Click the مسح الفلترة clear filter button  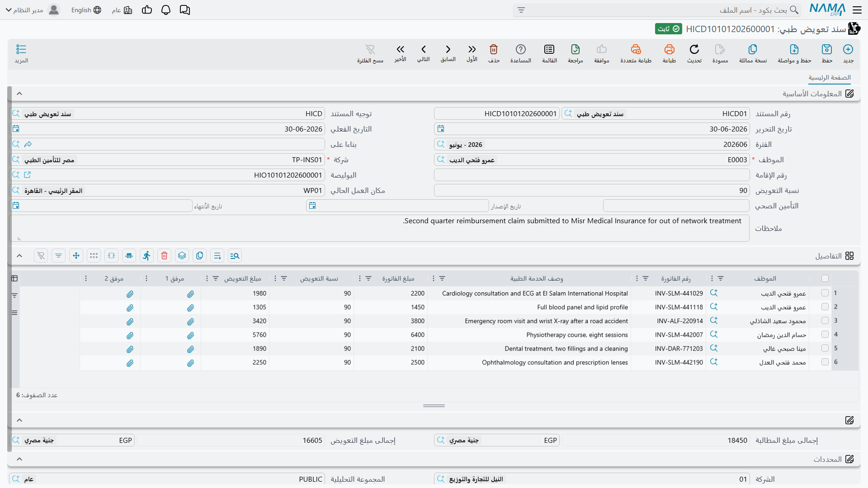click(x=370, y=53)
